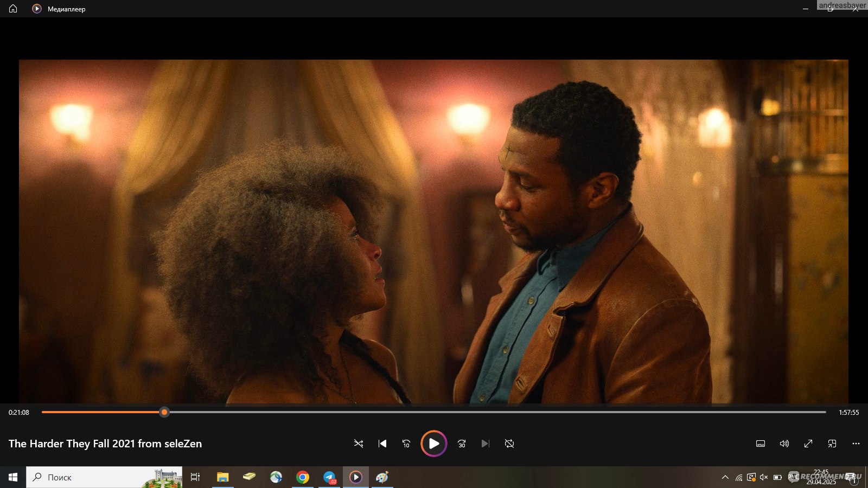This screenshot has height=488, width=868.
Task: Toggle shuffle playback
Action: tap(359, 444)
